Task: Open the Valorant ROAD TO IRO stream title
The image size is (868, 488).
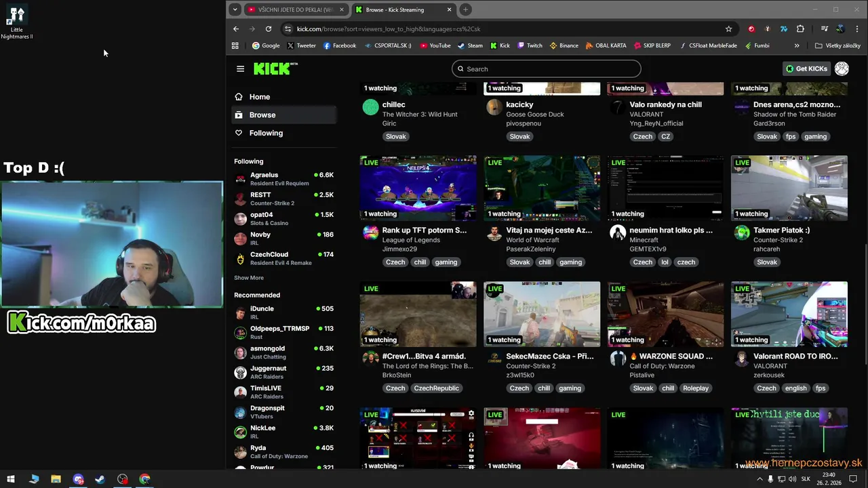Action: (x=795, y=356)
